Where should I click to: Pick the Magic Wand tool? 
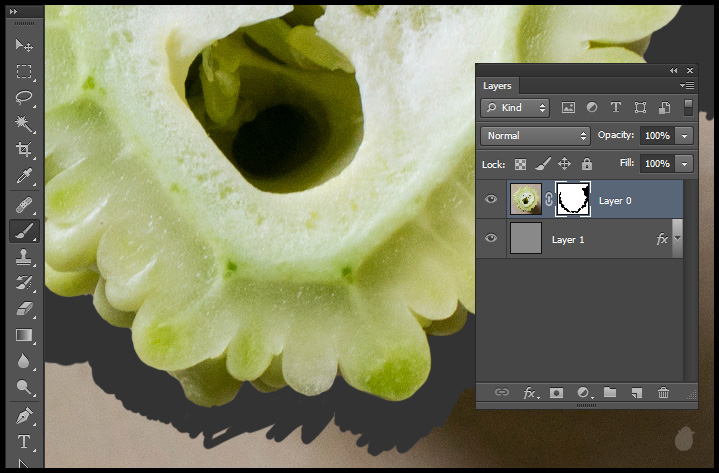click(x=24, y=124)
